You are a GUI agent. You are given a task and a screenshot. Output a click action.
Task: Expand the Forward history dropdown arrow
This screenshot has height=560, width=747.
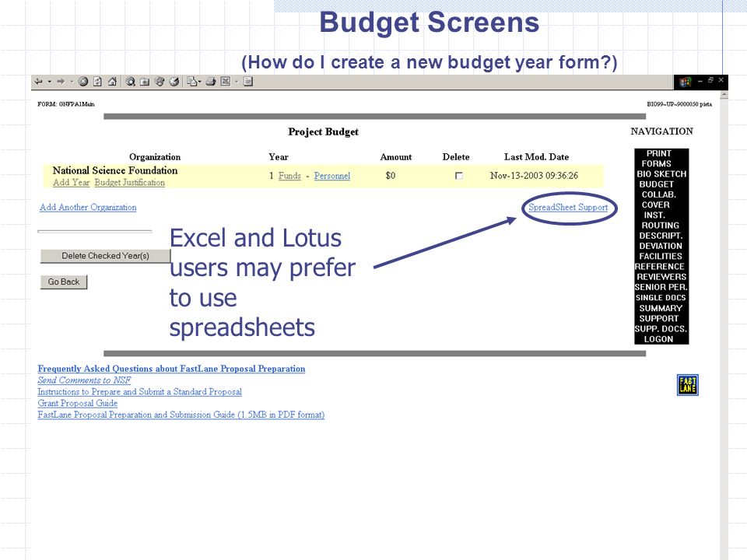[72, 82]
